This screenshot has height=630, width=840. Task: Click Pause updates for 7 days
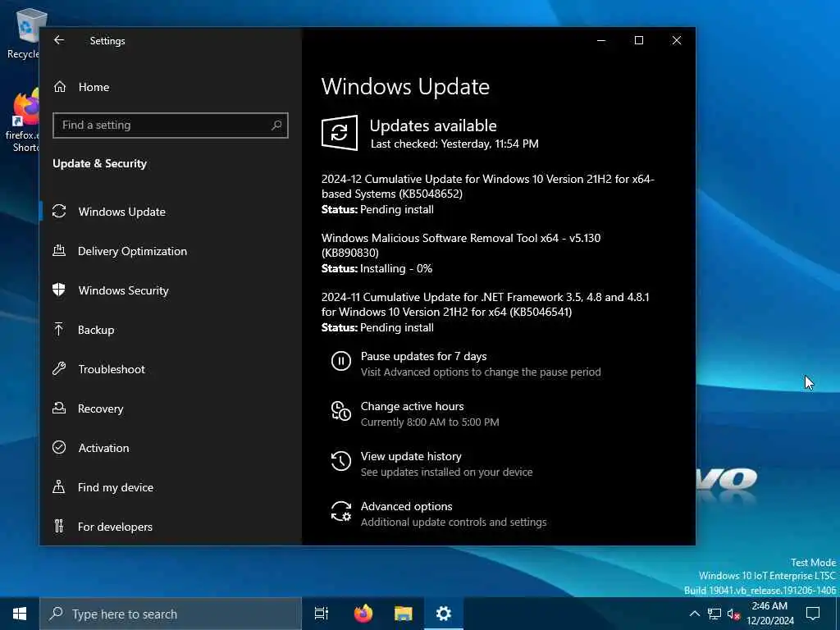(x=423, y=356)
